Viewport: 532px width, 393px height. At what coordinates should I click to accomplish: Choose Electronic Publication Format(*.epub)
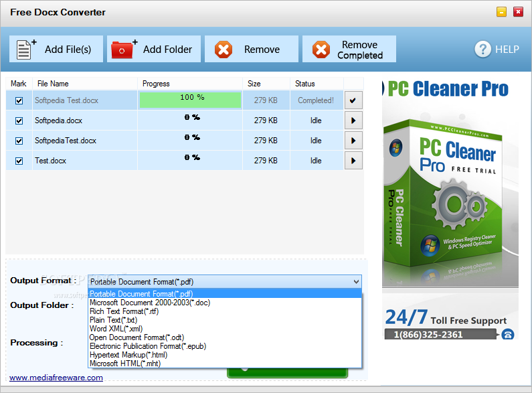click(225, 346)
